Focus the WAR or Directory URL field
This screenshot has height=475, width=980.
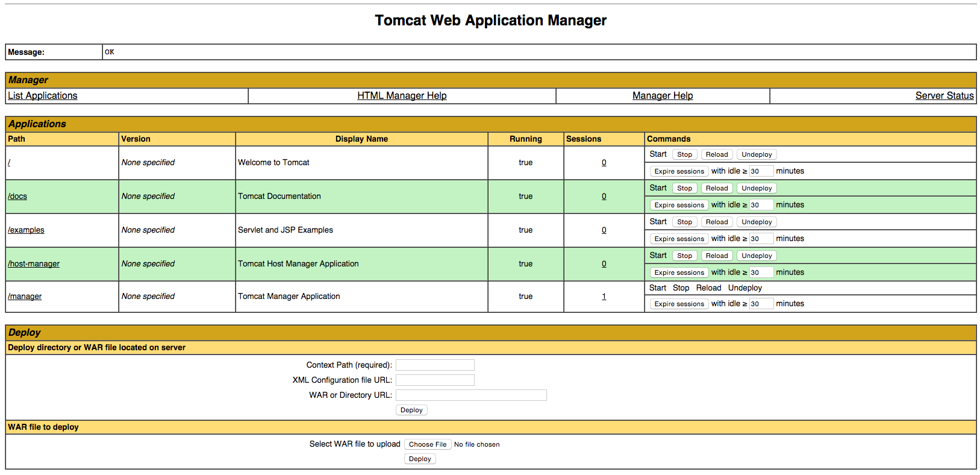coord(471,395)
